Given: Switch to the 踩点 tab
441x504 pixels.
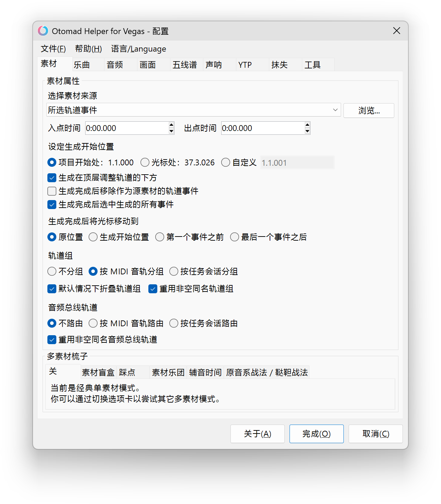Looking at the screenshot, I should 133,372.
